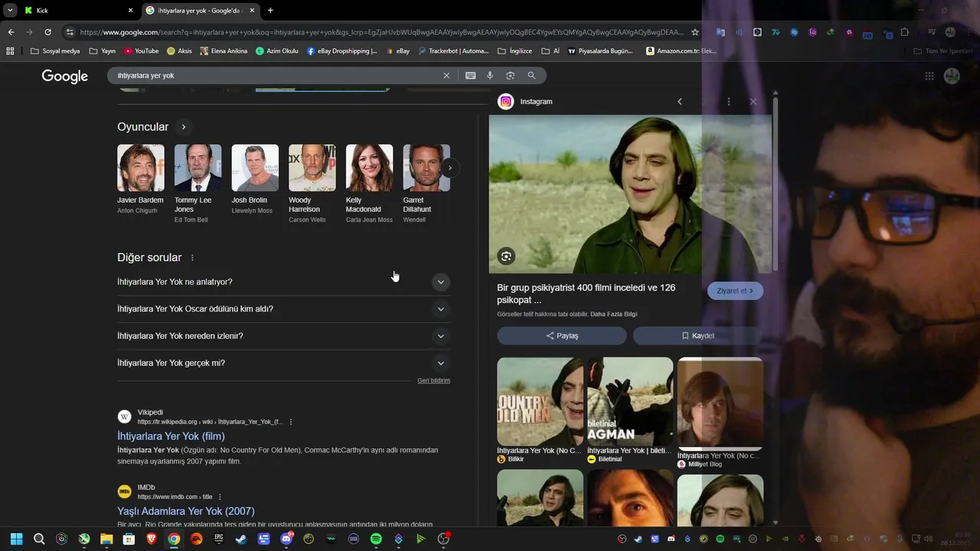
Task: Close the Instagram image preview panel
Action: pos(753,102)
